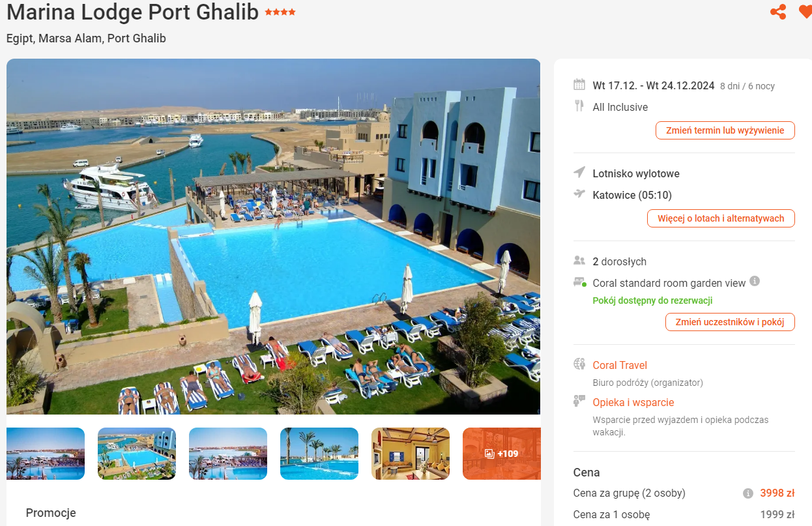Click Zmień termin lub wyżywienie button
The image size is (812, 526).
coord(725,130)
